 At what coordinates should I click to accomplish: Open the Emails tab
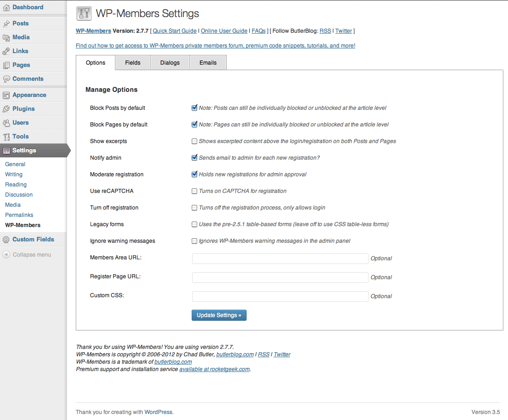pyautogui.click(x=208, y=63)
